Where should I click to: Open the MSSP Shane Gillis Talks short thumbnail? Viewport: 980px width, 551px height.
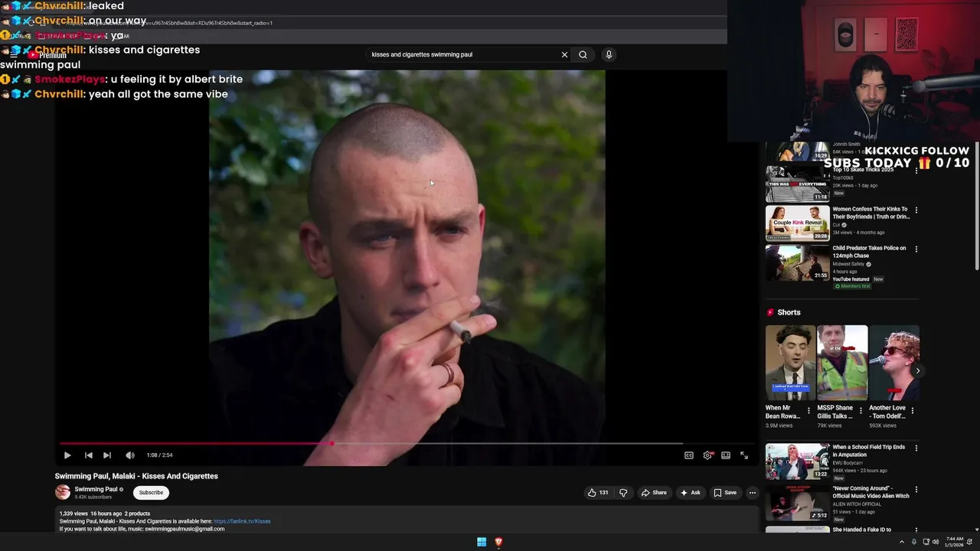842,363
